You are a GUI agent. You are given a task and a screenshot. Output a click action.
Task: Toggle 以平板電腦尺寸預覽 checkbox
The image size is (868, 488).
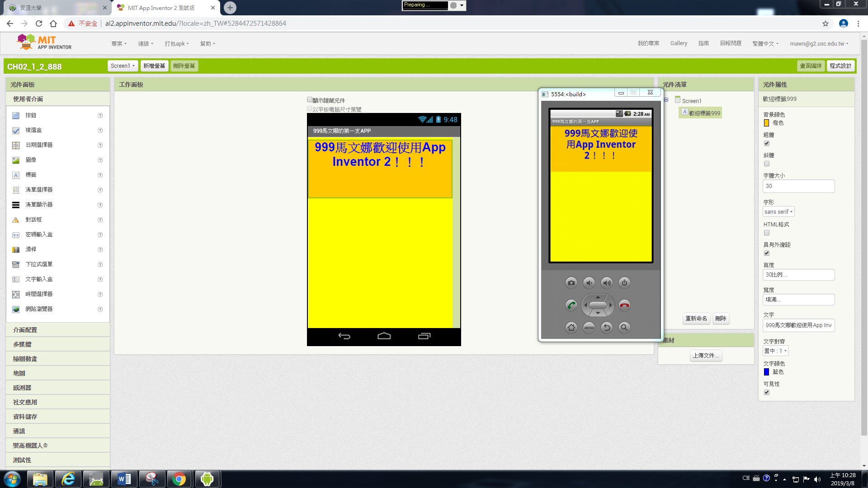tap(310, 109)
